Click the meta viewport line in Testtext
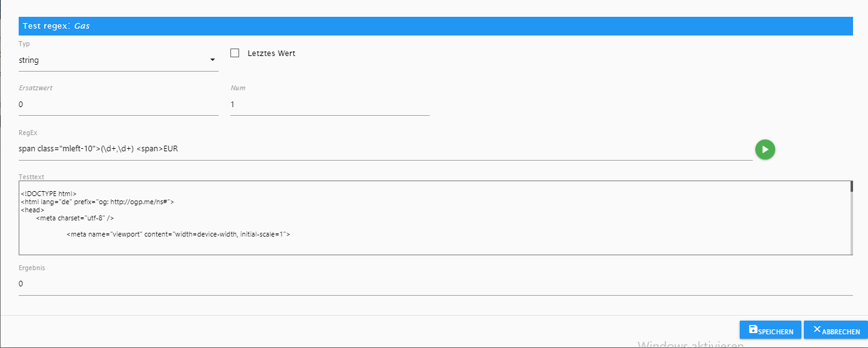This screenshot has width=868, height=348. (178, 235)
